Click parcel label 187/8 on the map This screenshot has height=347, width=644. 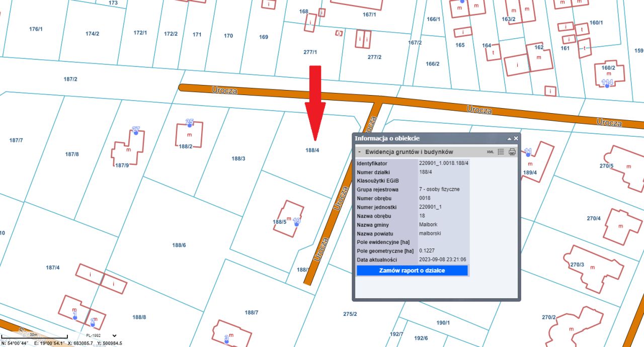[72, 154]
